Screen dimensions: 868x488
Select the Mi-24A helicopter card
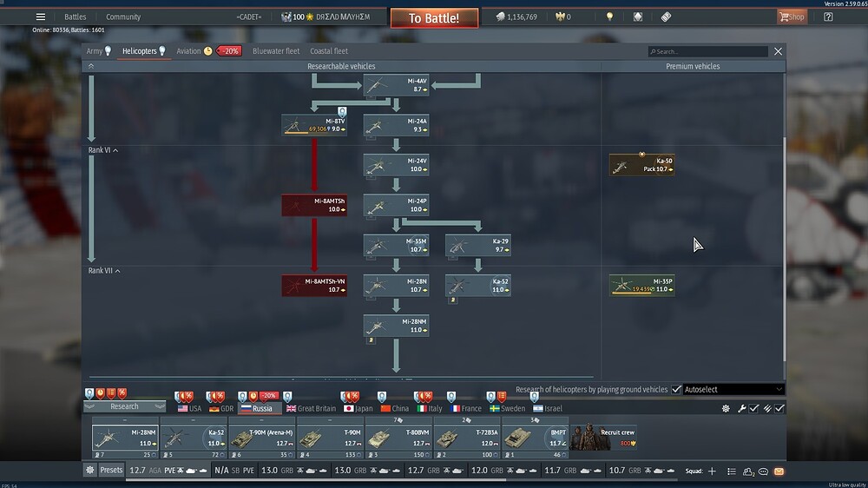(396, 125)
